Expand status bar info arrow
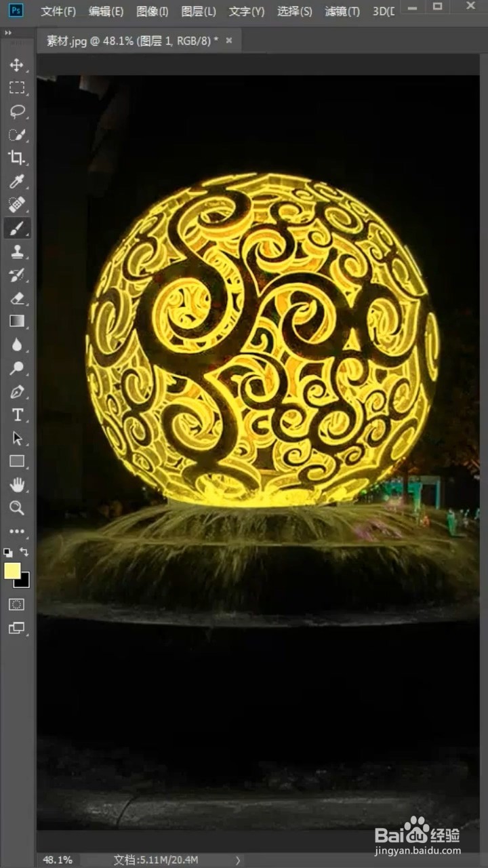 pyautogui.click(x=238, y=860)
